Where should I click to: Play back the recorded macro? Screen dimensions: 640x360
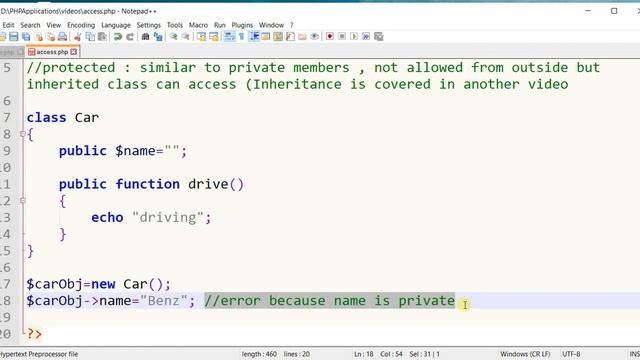click(x=354, y=37)
